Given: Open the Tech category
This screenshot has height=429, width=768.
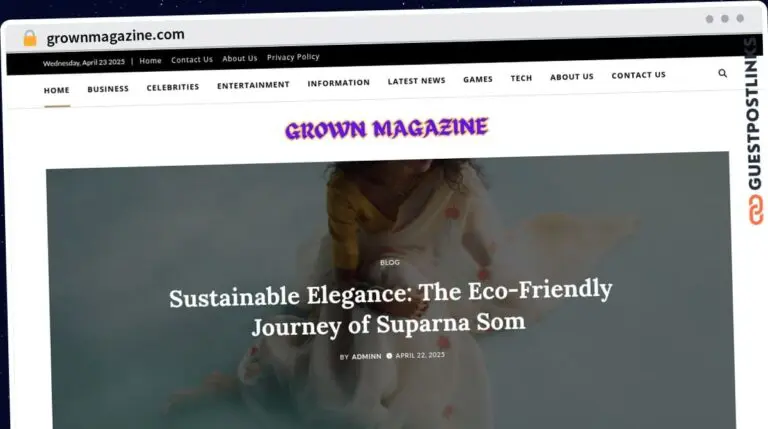Looking at the screenshot, I should pyautogui.click(x=521, y=78).
